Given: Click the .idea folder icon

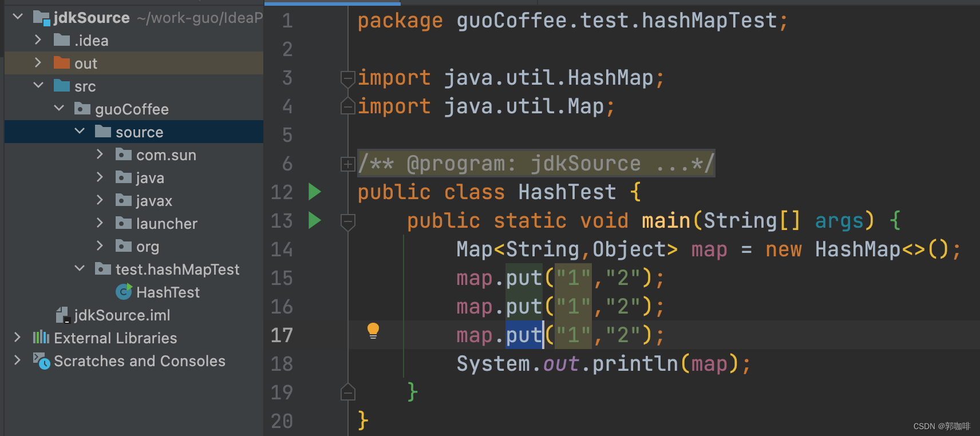Looking at the screenshot, I should 62,40.
